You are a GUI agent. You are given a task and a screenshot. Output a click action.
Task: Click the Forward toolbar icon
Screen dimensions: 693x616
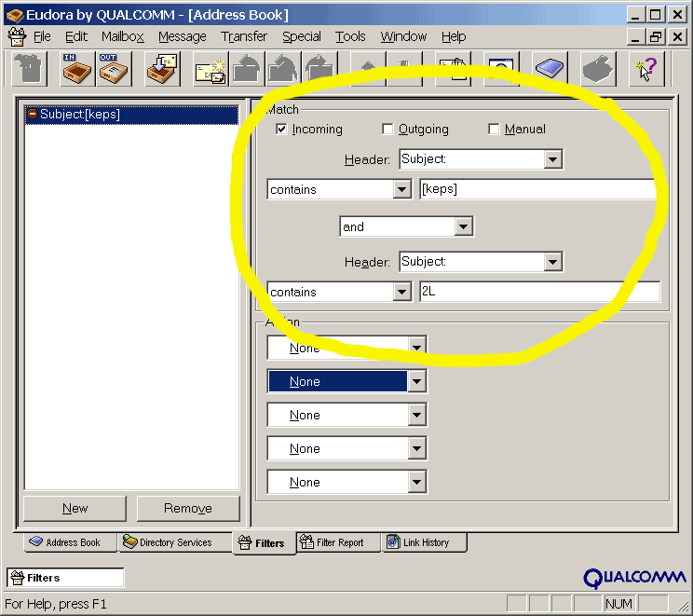tap(319, 69)
